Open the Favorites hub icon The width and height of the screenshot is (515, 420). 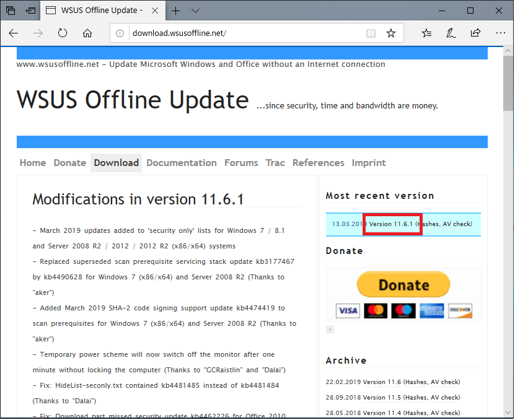coord(426,33)
